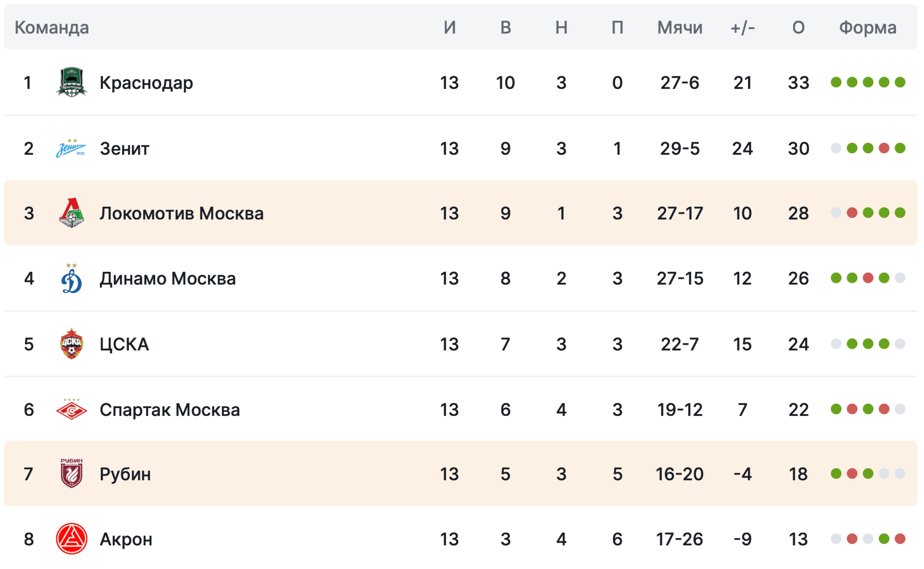This screenshot has height=569, width=924.
Task: Click the Zenit club logo
Action: [72, 148]
